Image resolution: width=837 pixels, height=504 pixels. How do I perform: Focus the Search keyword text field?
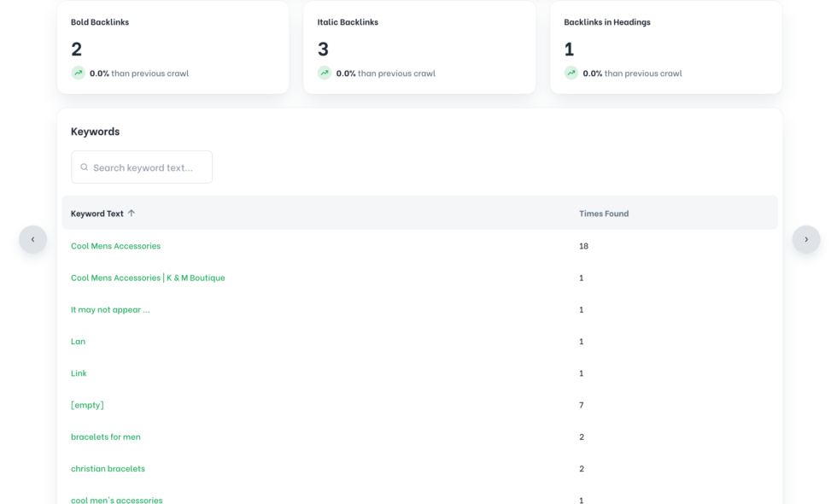tap(142, 167)
